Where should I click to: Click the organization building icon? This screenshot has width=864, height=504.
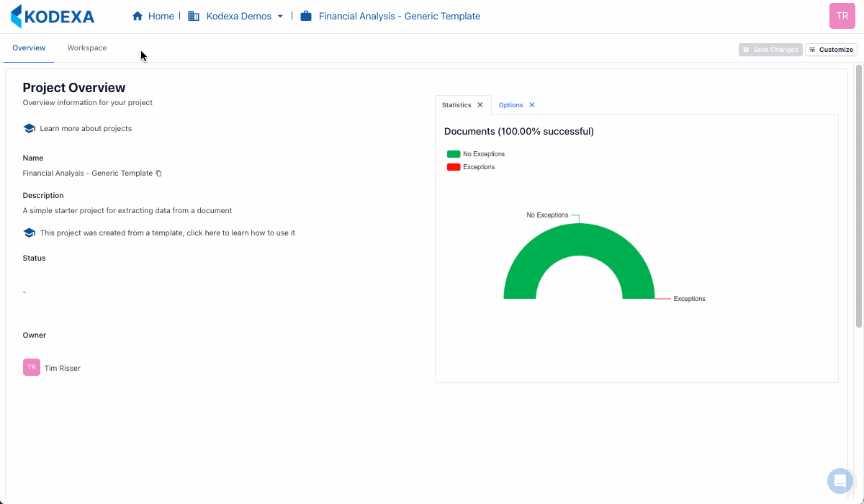[194, 16]
